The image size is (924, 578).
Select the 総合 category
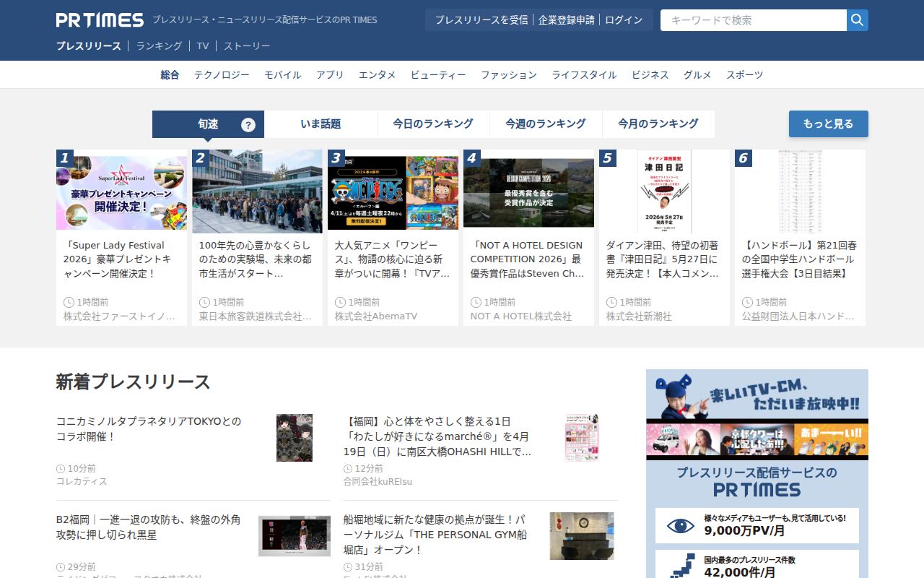[x=170, y=75]
